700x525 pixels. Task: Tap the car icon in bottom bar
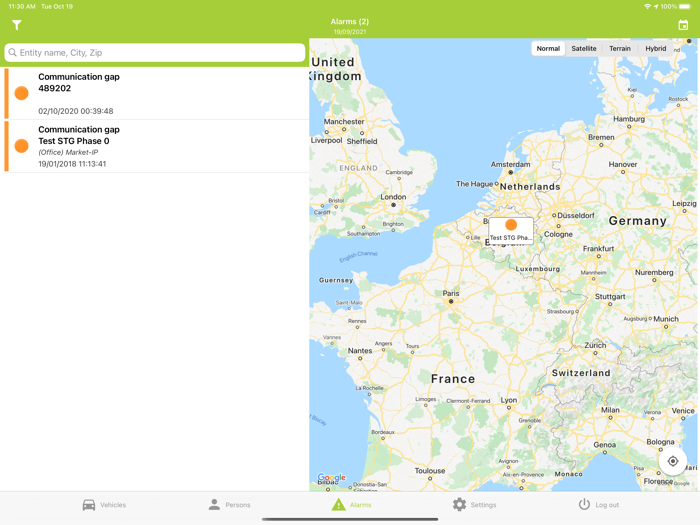(x=89, y=505)
